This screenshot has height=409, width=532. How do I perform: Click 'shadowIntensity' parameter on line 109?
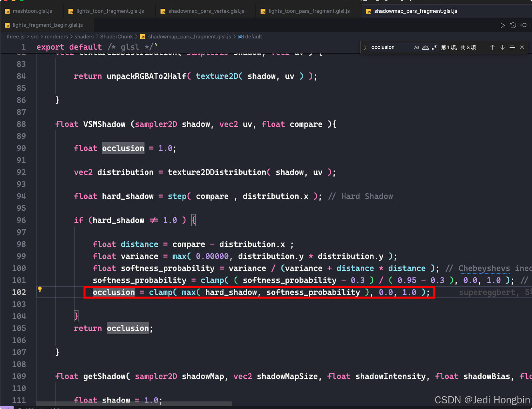(391, 376)
